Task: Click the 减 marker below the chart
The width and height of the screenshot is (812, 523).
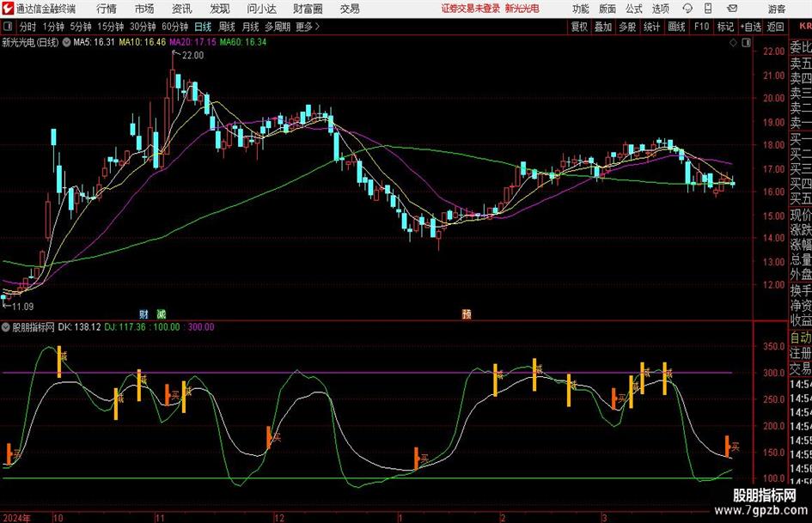Action: pos(162,313)
